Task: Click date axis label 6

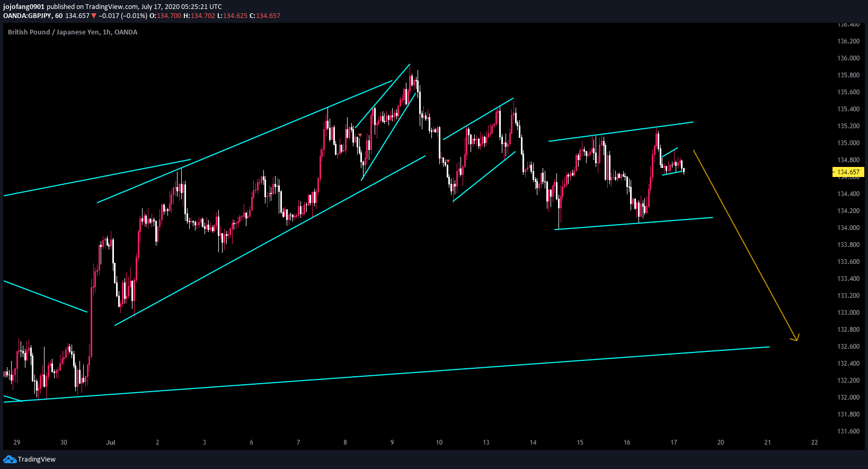Action: tap(251, 443)
